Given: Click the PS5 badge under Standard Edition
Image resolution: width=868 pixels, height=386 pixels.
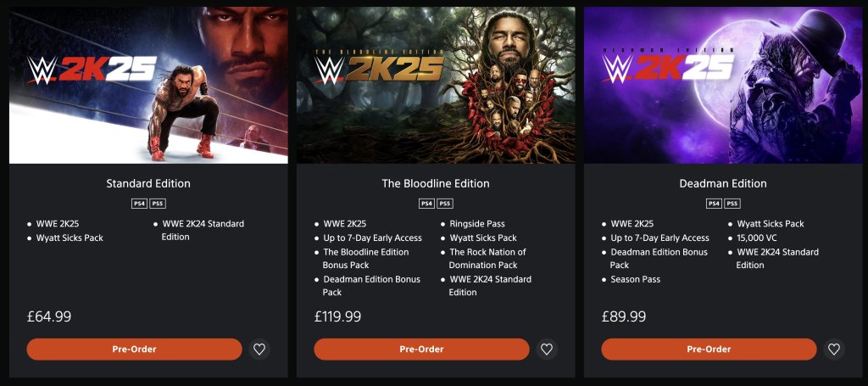Looking at the screenshot, I should 158,204.
